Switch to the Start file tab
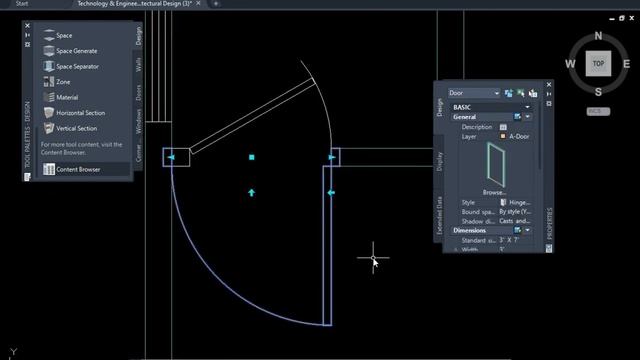This screenshot has height=360, width=640. (22, 3)
